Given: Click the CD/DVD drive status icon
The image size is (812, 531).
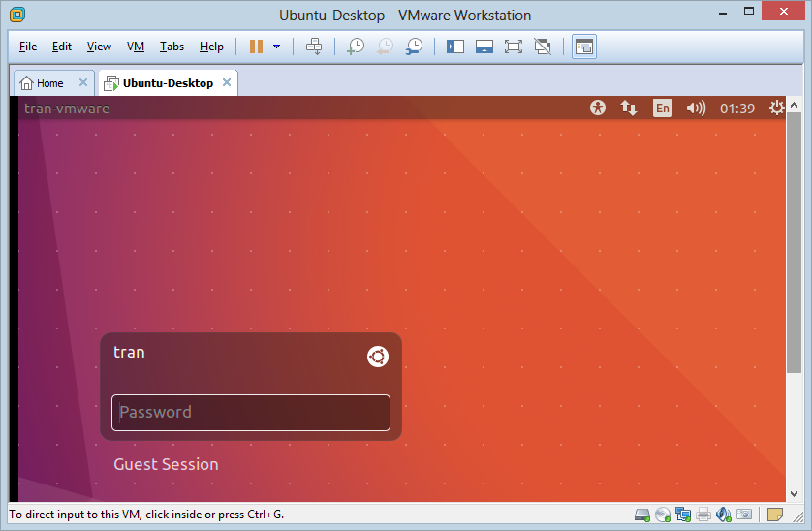Looking at the screenshot, I should coord(663,515).
